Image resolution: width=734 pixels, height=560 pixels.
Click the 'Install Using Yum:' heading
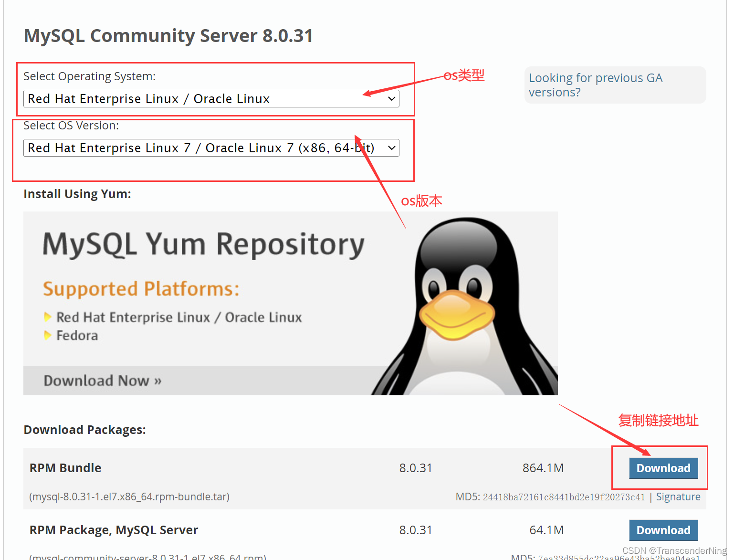pos(77,194)
